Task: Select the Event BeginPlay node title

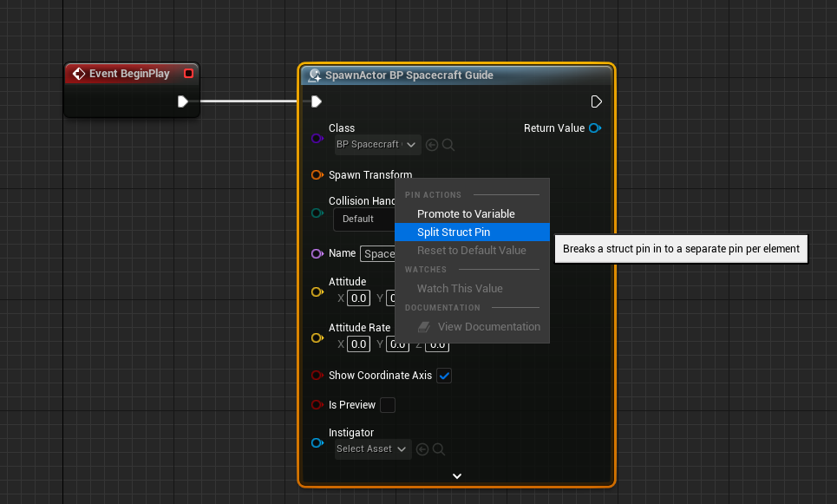Action: (129, 74)
